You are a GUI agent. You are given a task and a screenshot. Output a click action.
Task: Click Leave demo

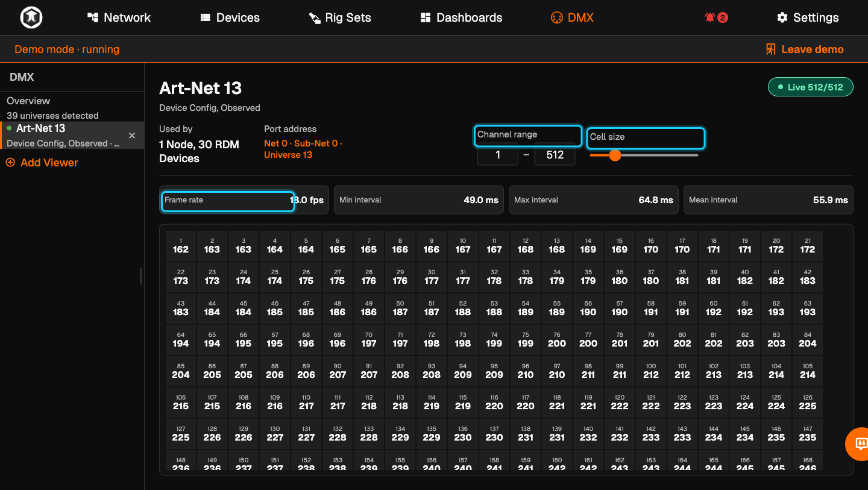(x=804, y=49)
